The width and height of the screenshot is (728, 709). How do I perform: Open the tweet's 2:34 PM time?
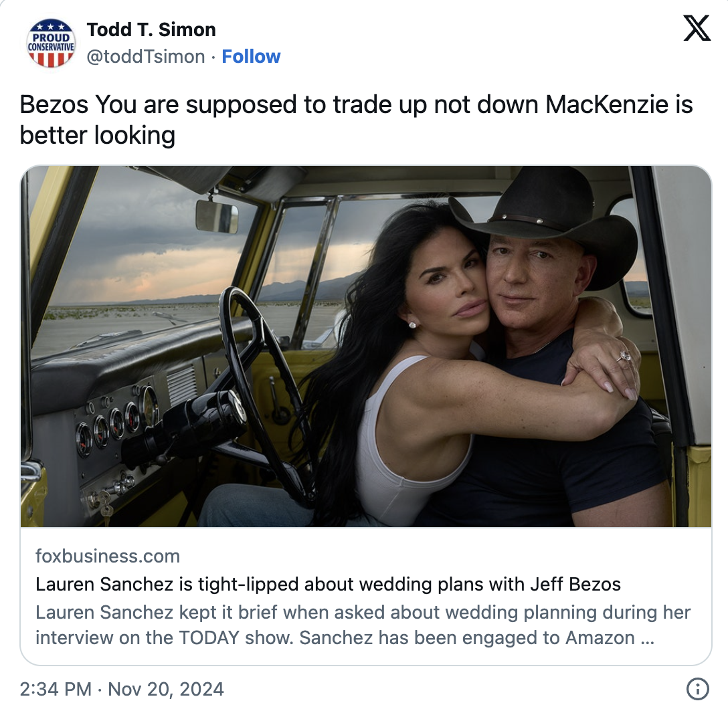(55, 689)
